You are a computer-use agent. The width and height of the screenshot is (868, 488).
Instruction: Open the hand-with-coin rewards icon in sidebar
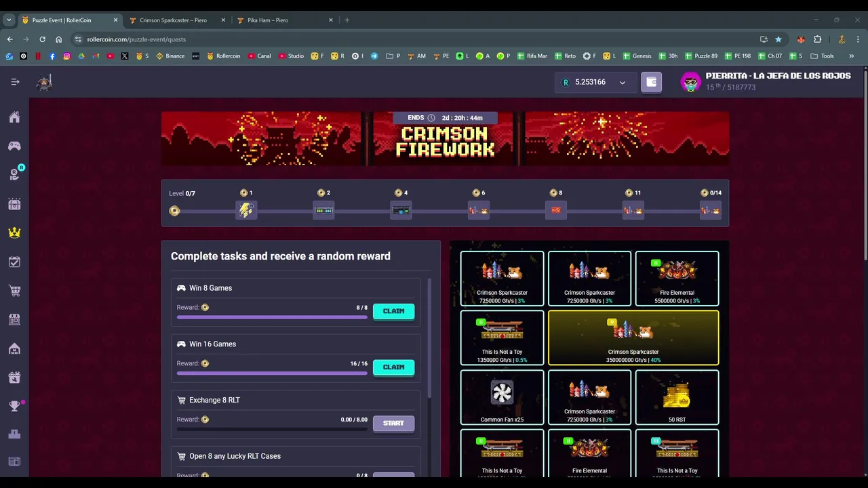click(14, 174)
